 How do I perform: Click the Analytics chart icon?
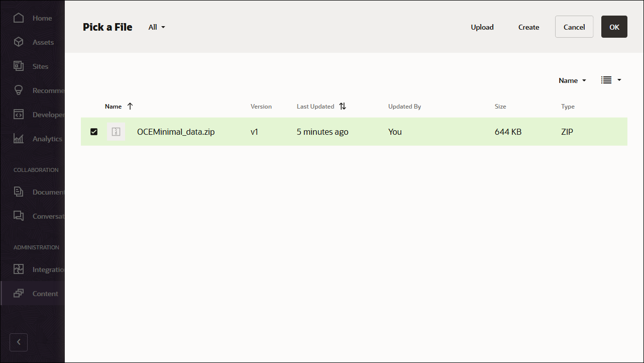point(18,138)
